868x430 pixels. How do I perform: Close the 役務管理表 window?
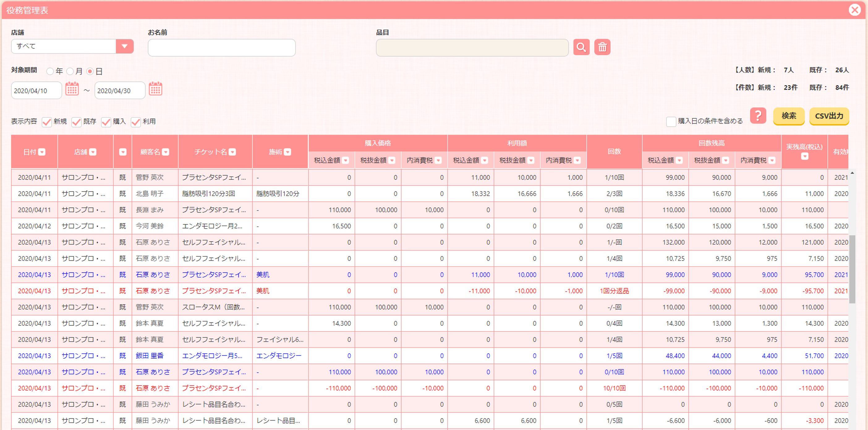(x=854, y=10)
